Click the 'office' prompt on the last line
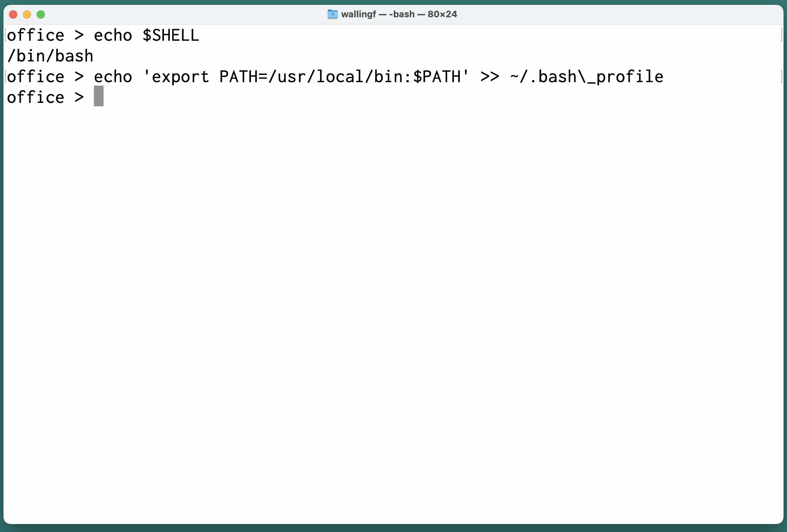Viewport: 787px width, 532px height. click(x=36, y=97)
